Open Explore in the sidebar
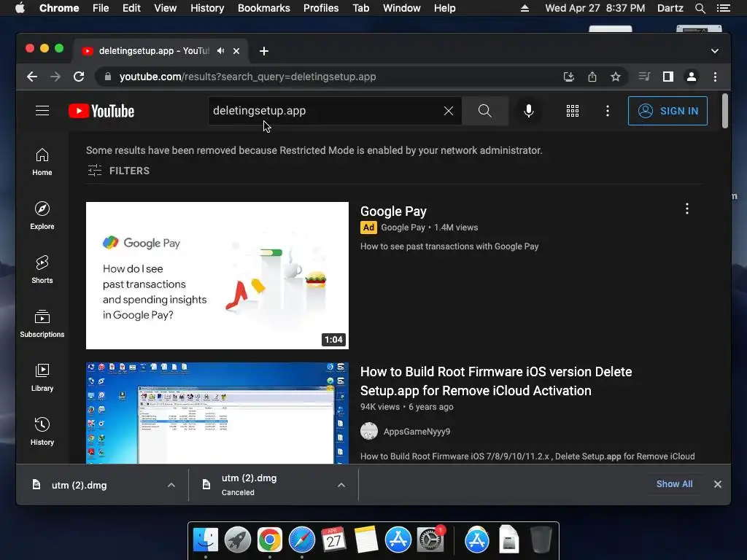The height and width of the screenshot is (560, 747). (42, 216)
